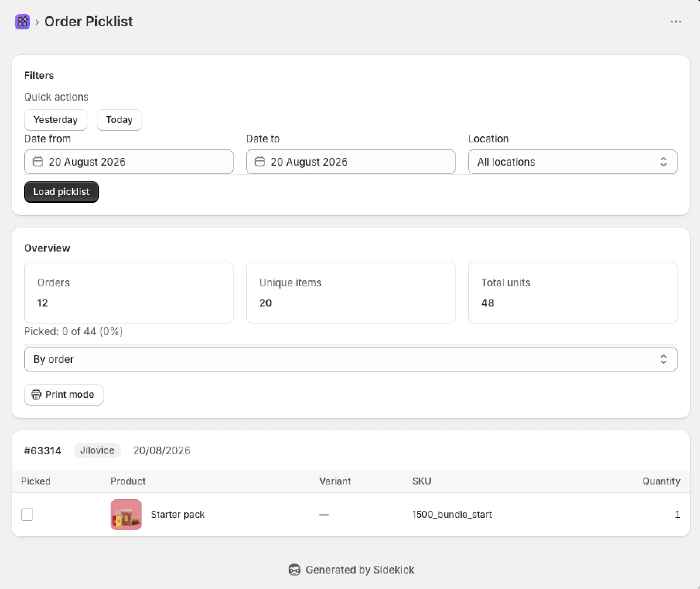
Task: Click the Jilovice location tag
Action: pyautogui.click(x=97, y=450)
